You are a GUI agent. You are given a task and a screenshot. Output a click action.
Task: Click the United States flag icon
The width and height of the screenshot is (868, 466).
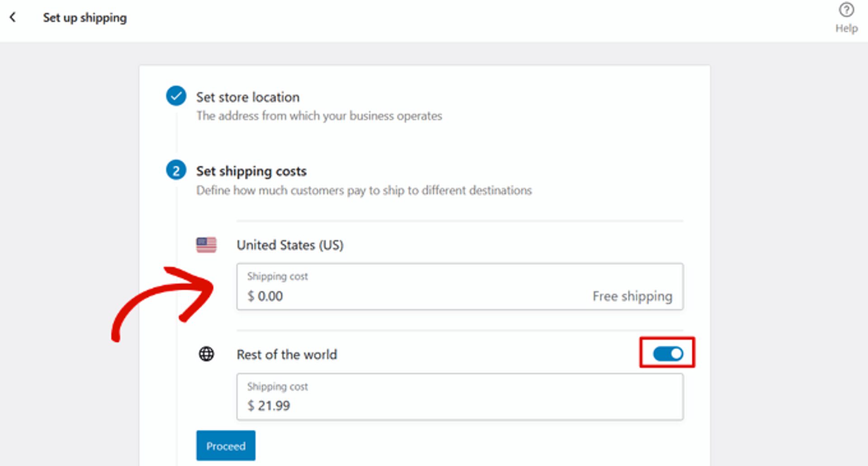(206, 245)
